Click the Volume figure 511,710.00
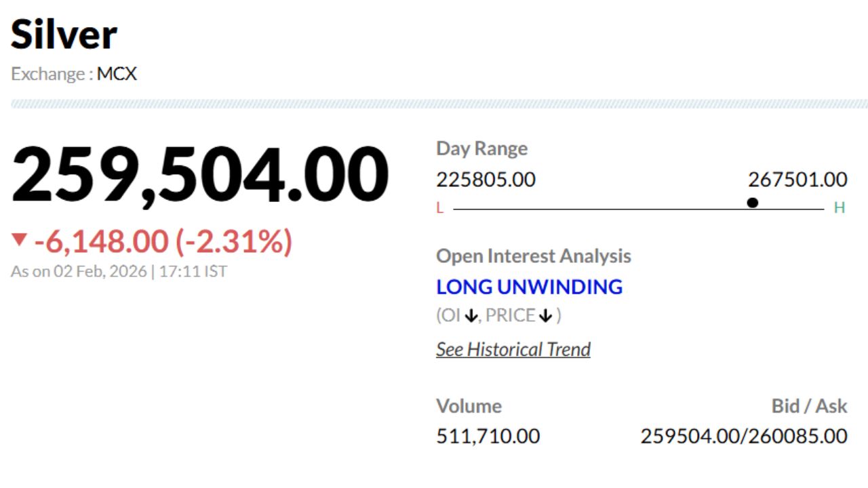This screenshot has width=868, height=488. point(488,436)
